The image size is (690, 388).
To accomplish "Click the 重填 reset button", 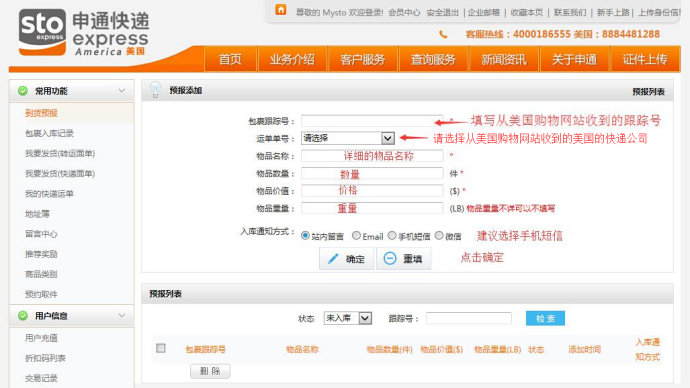I will click(404, 259).
